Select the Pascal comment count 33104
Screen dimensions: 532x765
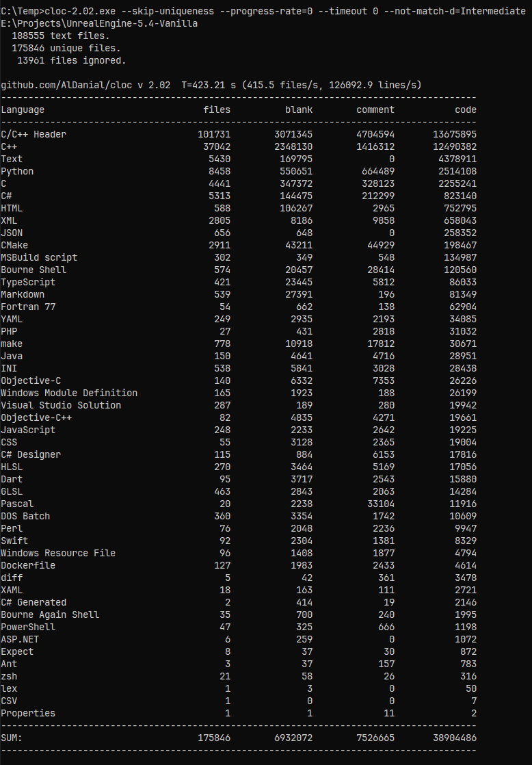click(x=381, y=504)
